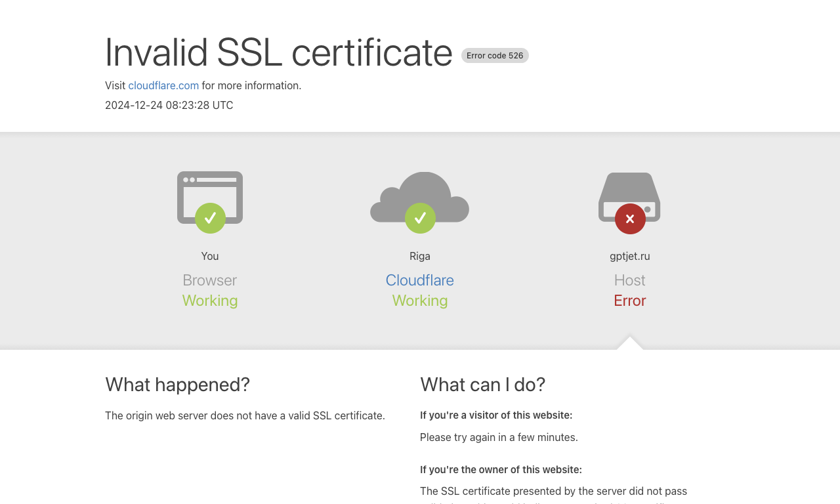
Task: Click the Working status under Browser
Action: tap(210, 301)
